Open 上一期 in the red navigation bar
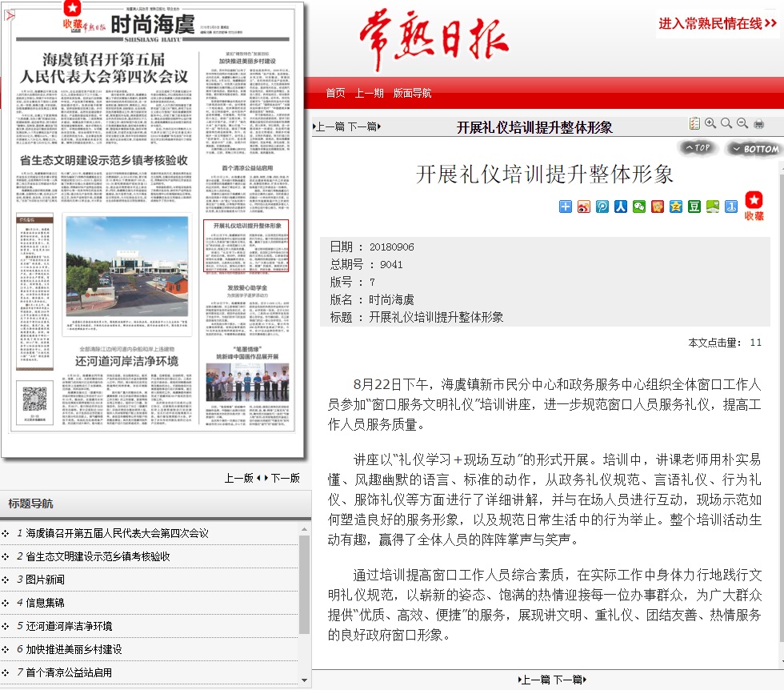The image size is (784, 690). tap(369, 93)
